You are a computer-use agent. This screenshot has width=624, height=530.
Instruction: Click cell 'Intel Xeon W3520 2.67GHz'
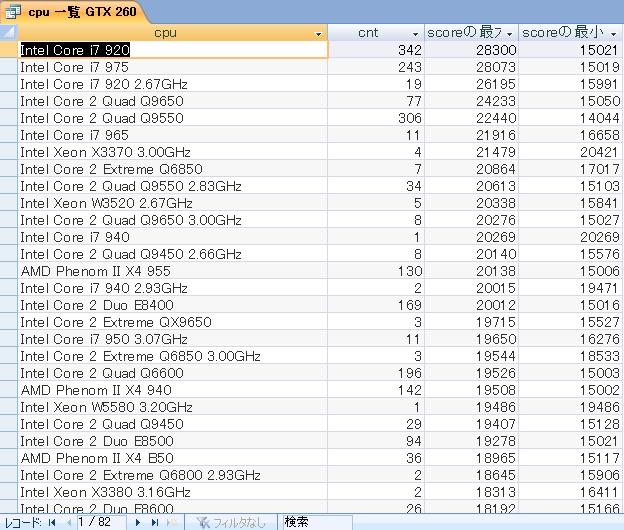(x=173, y=203)
